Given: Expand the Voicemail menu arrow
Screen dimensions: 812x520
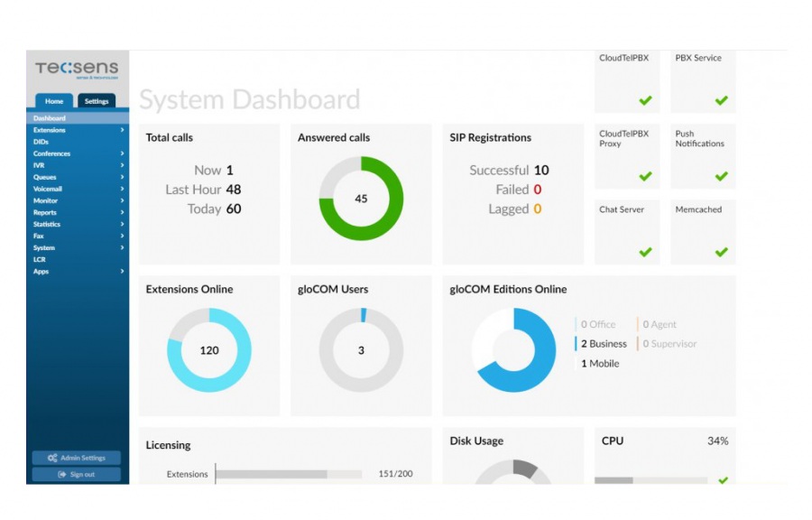Looking at the screenshot, I should 122,189.
